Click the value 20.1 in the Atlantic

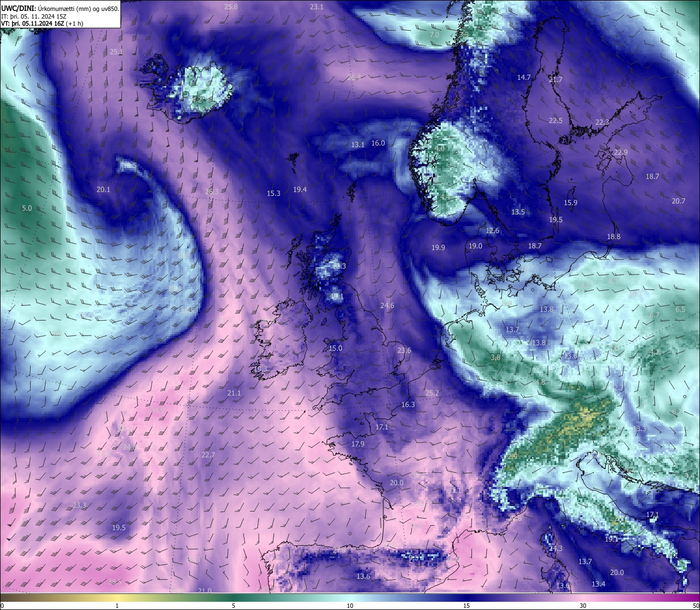tap(103, 190)
